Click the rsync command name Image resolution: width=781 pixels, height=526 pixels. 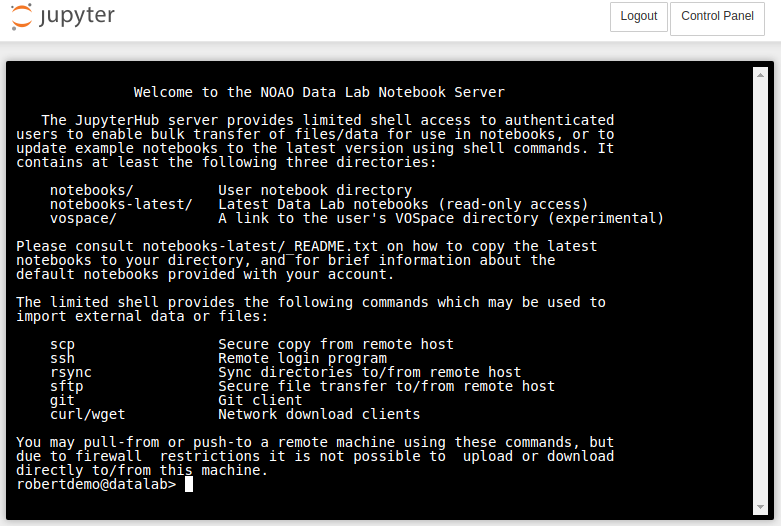(70, 372)
